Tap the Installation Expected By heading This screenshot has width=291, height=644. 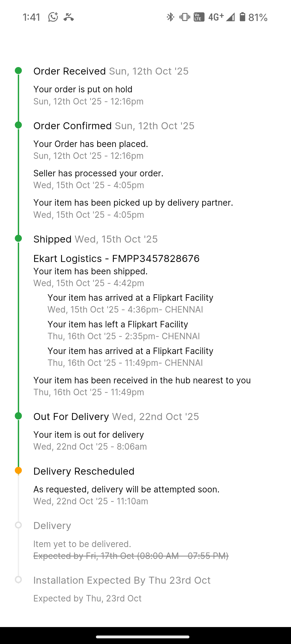(122, 580)
